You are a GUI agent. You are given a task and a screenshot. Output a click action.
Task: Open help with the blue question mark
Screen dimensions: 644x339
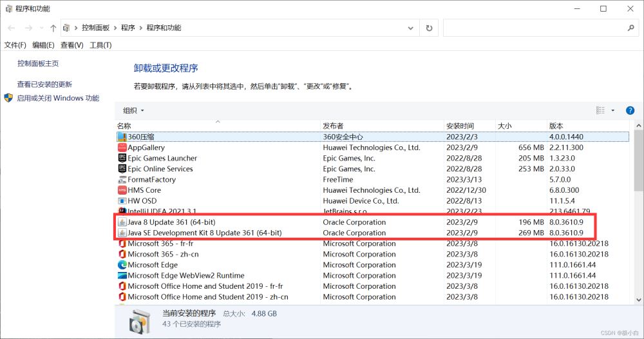click(x=630, y=111)
